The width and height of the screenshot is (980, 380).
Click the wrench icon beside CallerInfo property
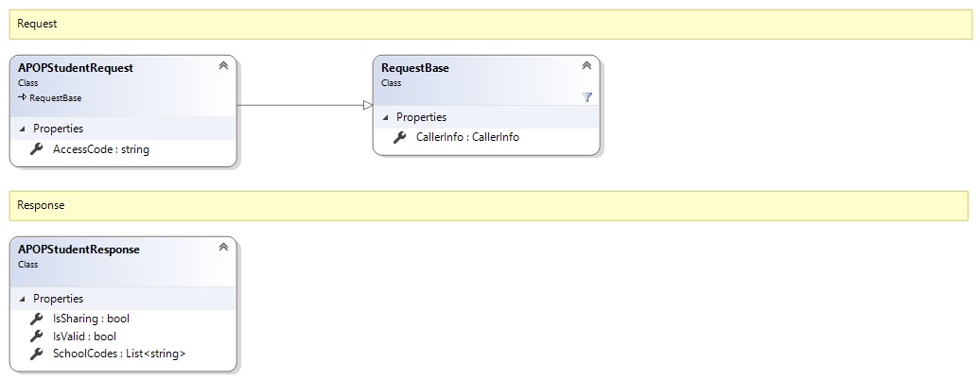[400, 137]
